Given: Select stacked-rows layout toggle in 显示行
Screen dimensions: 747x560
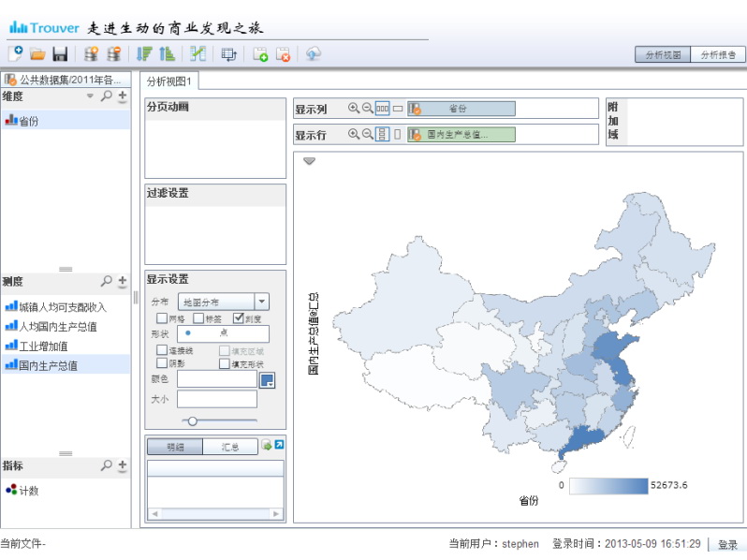Looking at the screenshot, I should (383, 134).
